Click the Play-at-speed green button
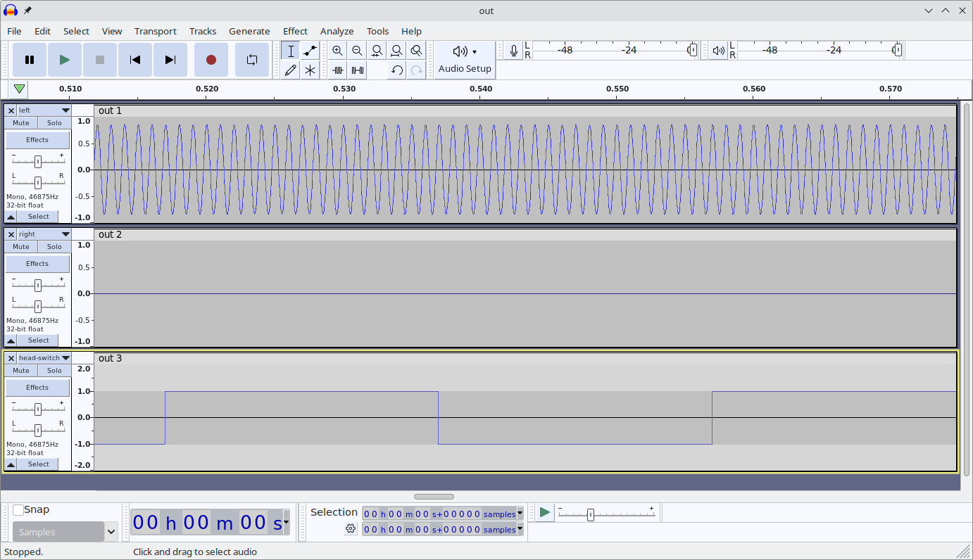 coord(545,513)
